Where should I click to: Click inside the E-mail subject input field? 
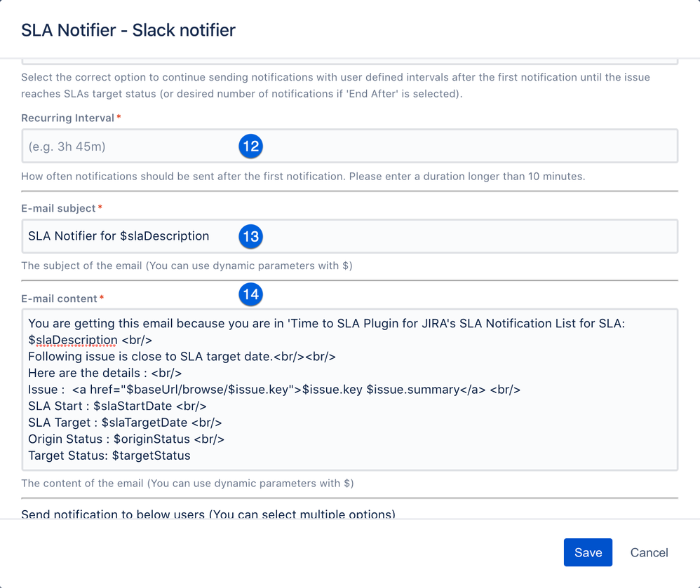[421, 236]
